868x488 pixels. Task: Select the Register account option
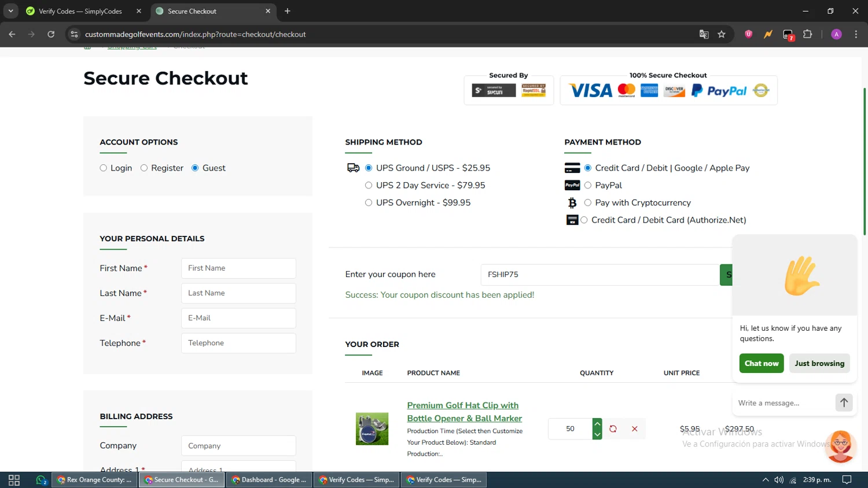pos(144,168)
